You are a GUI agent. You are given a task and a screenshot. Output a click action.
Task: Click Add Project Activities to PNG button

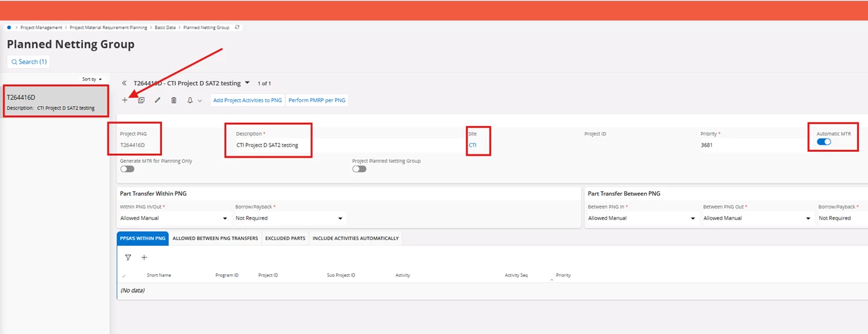[x=248, y=100]
